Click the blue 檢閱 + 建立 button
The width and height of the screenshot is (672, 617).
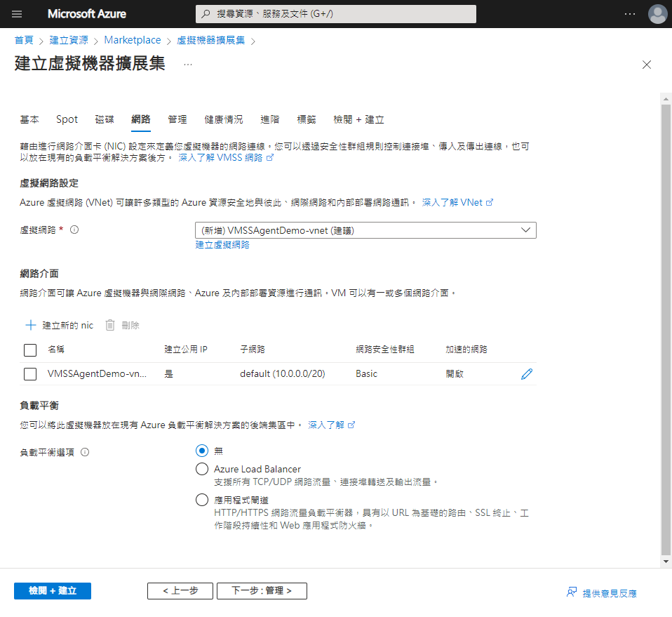tap(53, 591)
